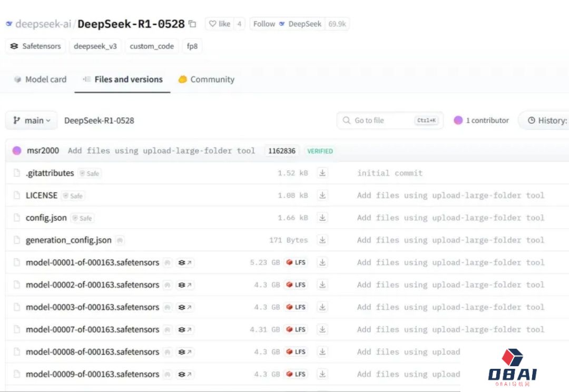Download model-00001 safetensors via download icon

point(322,262)
